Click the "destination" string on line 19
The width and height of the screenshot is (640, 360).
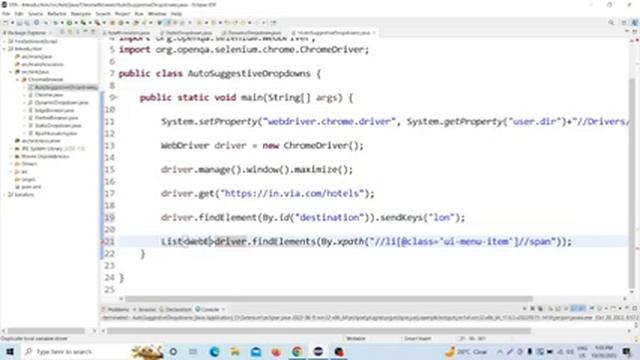pyautogui.click(x=330, y=218)
